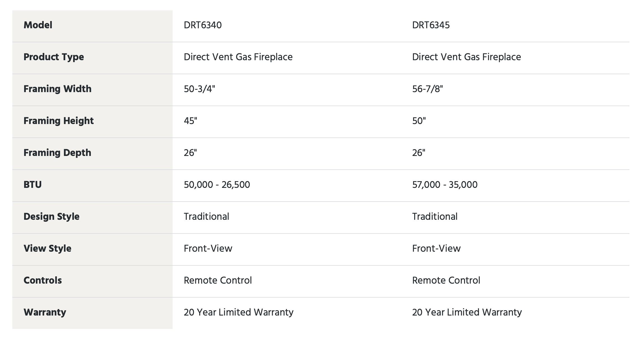
Task: Select the View Style label
Action: (x=47, y=249)
